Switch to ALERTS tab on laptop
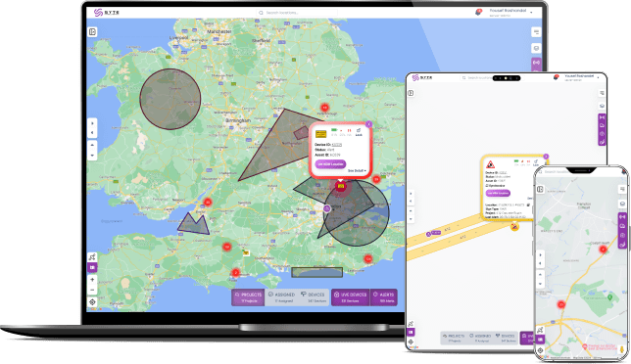This screenshot has height=364, width=631. pyautogui.click(x=383, y=297)
